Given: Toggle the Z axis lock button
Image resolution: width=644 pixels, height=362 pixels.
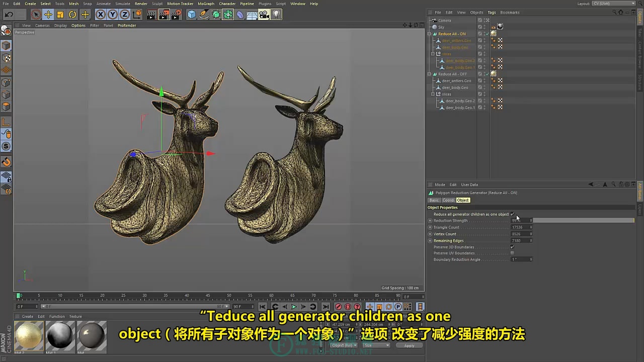Looking at the screenshot, I should (125, 15).
